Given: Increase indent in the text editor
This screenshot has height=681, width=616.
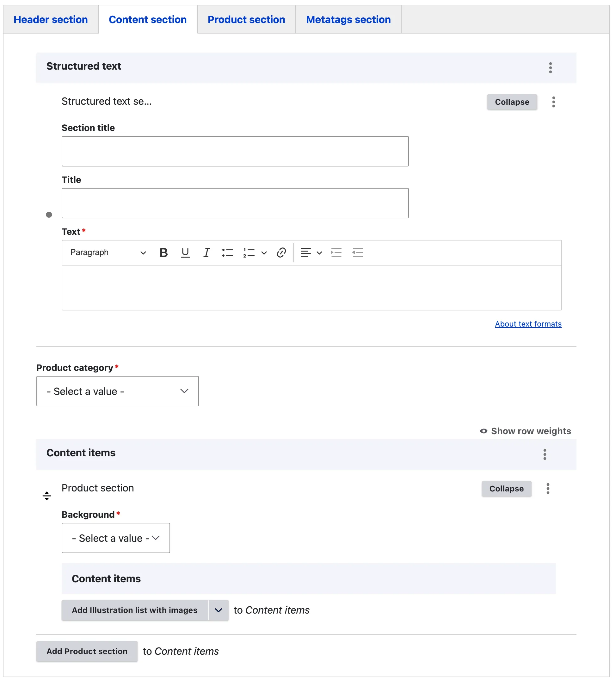Looking at the screenshot, I should click(336, 253).
